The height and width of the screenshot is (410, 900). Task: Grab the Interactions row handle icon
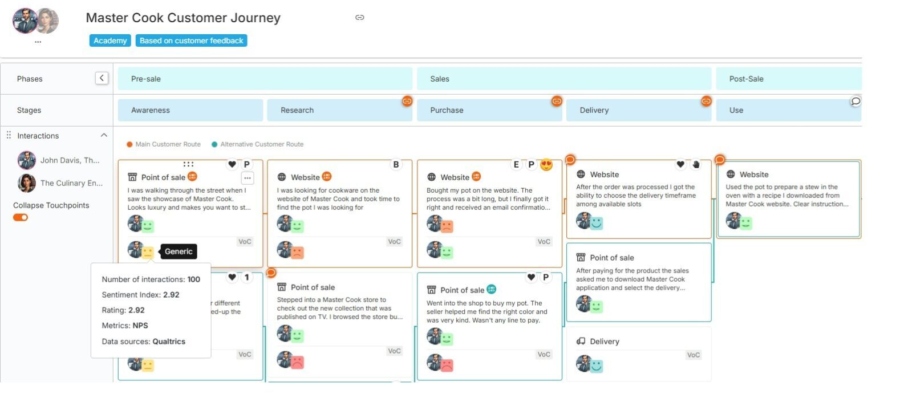pyautogui.click(x=9, y=135)
